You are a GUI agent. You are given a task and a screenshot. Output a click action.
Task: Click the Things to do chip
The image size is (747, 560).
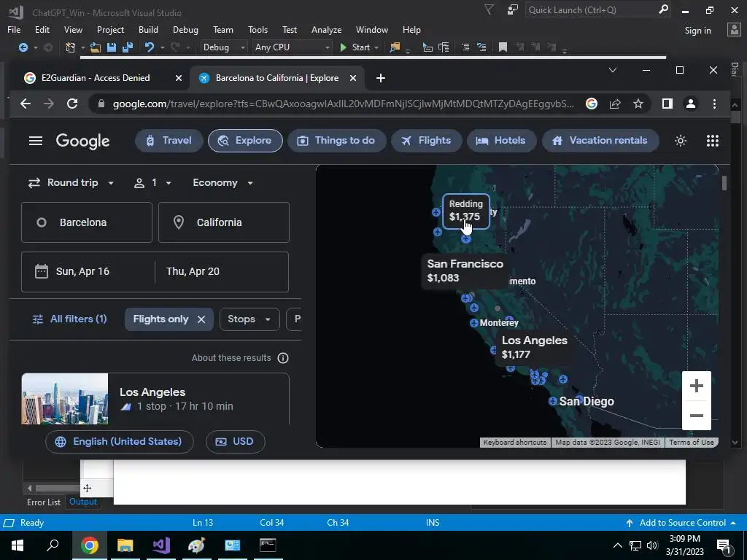point(336,141)
